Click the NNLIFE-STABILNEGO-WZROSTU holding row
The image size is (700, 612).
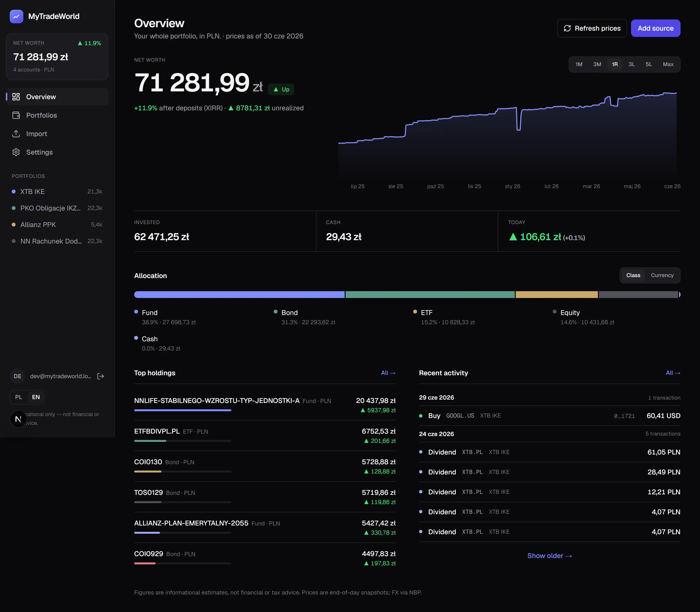click(265, 405)
